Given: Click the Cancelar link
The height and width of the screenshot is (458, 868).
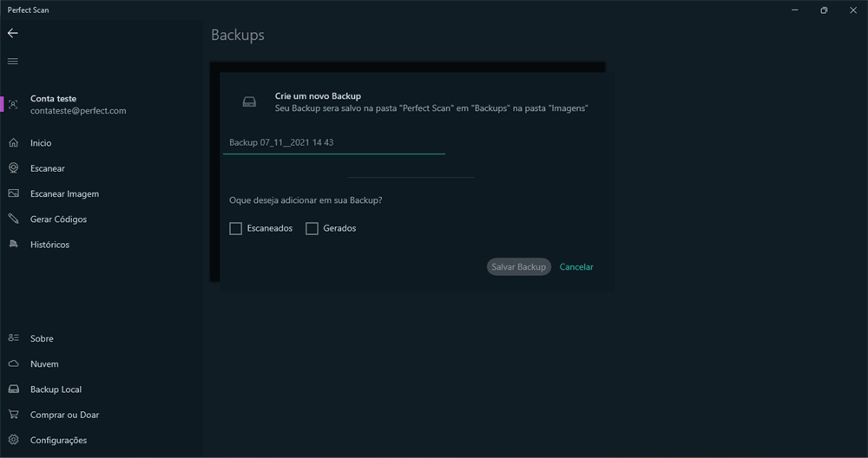Looking at the screenshot, I should (x=576, y=266).
